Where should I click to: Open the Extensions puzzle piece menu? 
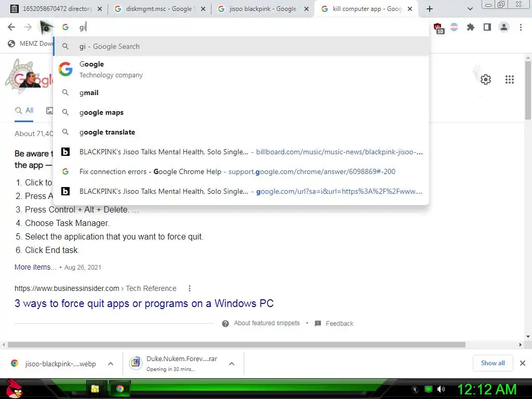471,27
